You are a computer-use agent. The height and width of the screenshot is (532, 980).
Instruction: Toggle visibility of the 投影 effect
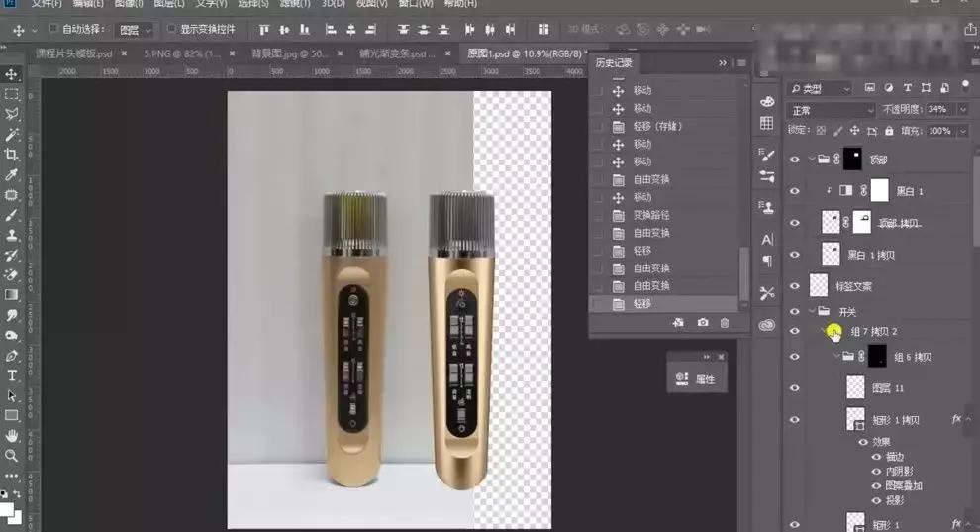coord(876,500)
